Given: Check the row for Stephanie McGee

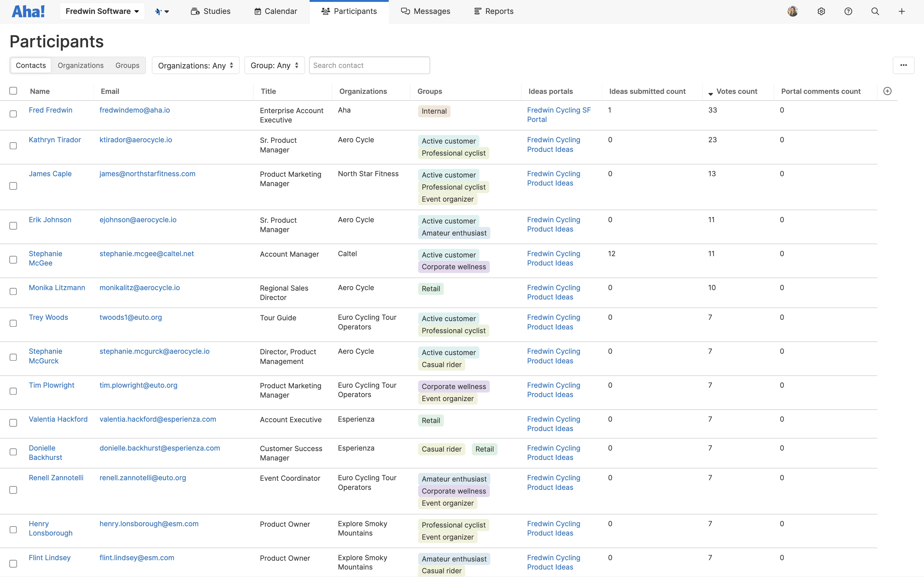Looking at the screenshot, I should click(x=13, y=260).
